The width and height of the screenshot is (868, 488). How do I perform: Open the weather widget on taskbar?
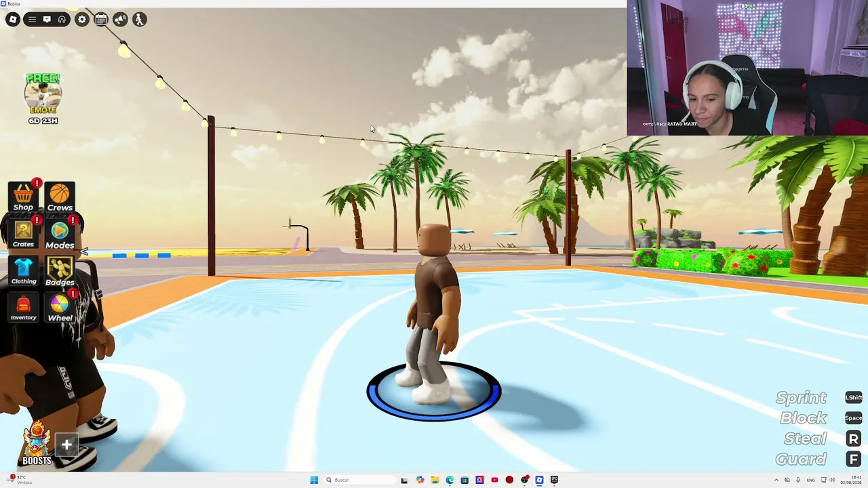click(19, 480)
